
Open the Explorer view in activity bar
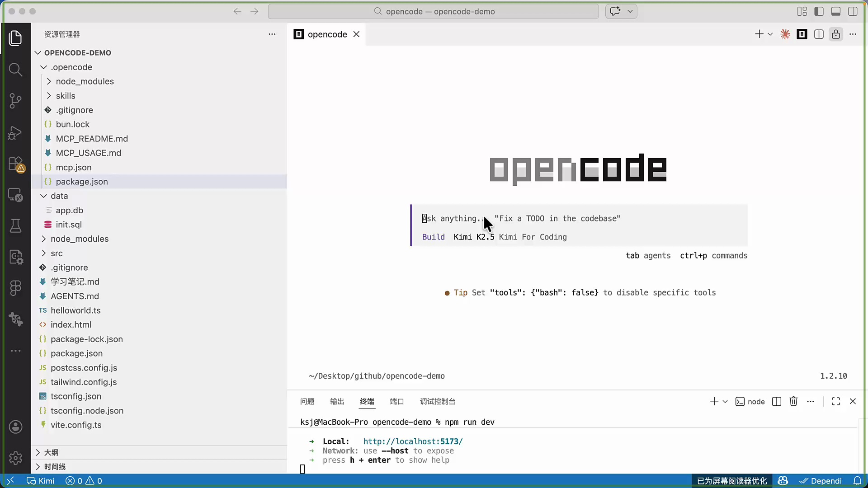[x=15, y=38]
